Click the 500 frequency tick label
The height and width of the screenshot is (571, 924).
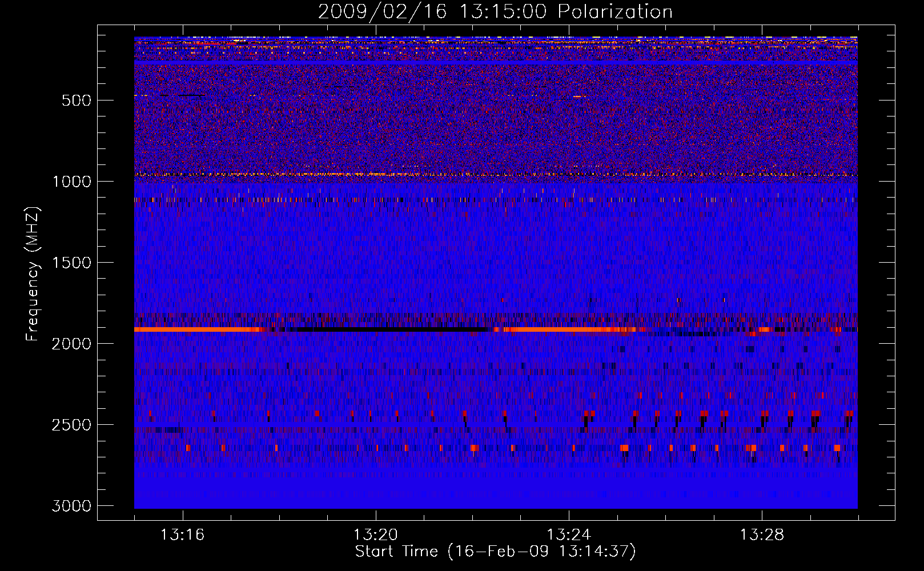76,100
